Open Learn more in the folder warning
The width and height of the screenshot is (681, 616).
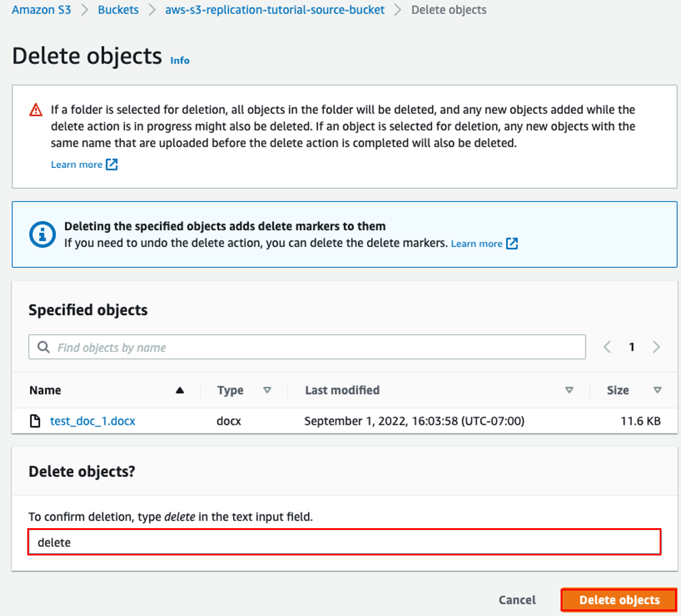pyautogui.click(x=77, y=164)
